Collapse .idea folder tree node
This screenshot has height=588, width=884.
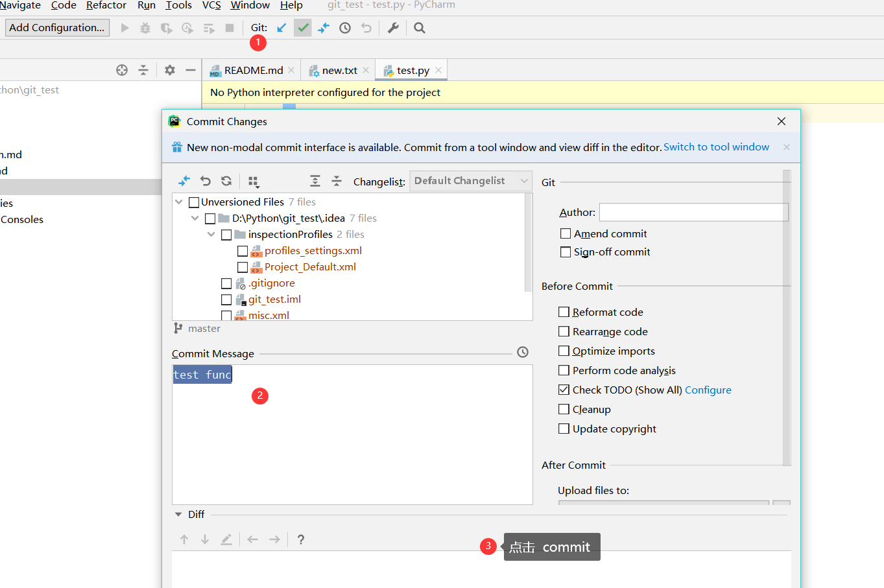[x=195, y=218]
